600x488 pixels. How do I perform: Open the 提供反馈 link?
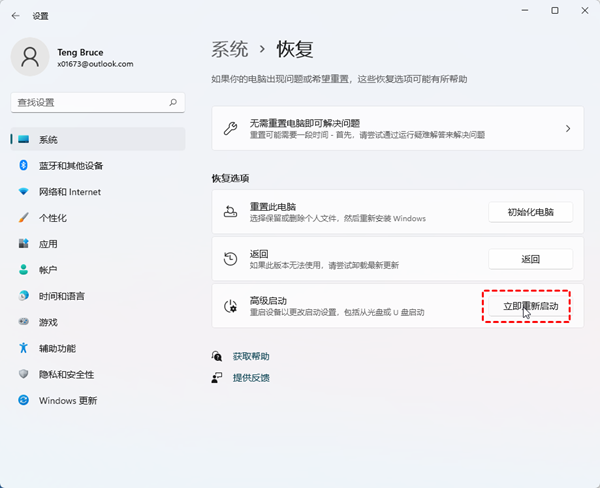[x=251, y=378]
